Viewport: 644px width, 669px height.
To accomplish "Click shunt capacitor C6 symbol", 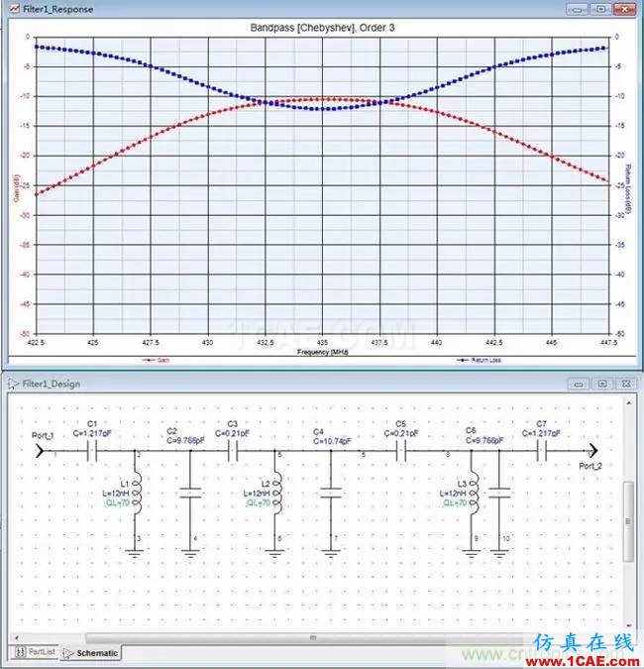I will [x=499, y=493].
